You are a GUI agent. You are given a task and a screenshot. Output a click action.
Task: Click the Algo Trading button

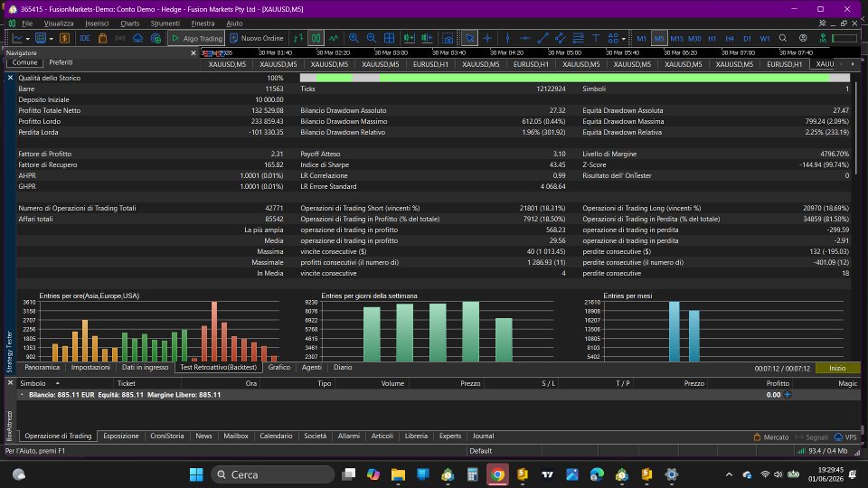[x=196, y=38]
